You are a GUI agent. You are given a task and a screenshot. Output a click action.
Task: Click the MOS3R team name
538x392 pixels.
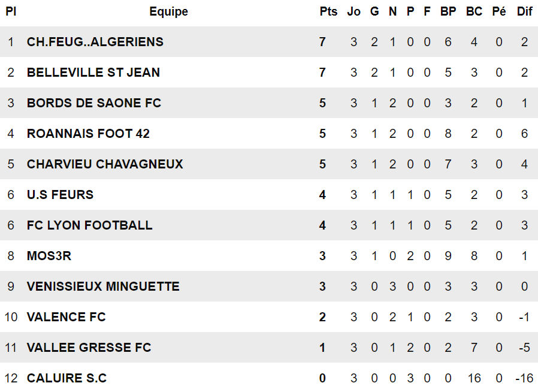49,256
